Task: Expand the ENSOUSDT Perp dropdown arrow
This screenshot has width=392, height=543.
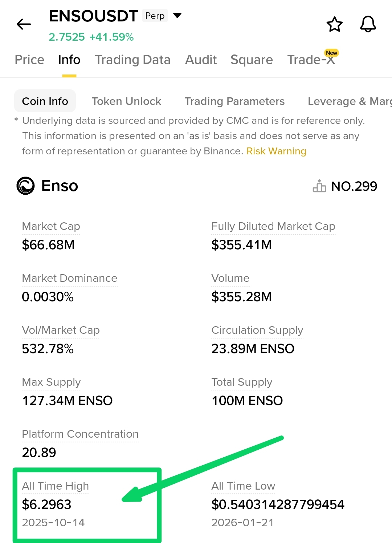Action: pyautogui.click(x=177, y=15)
